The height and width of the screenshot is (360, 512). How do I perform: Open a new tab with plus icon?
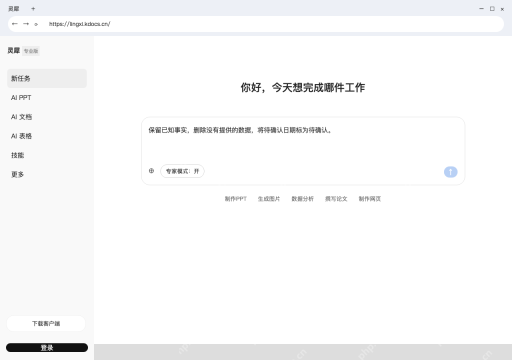[x=33, y=9]
